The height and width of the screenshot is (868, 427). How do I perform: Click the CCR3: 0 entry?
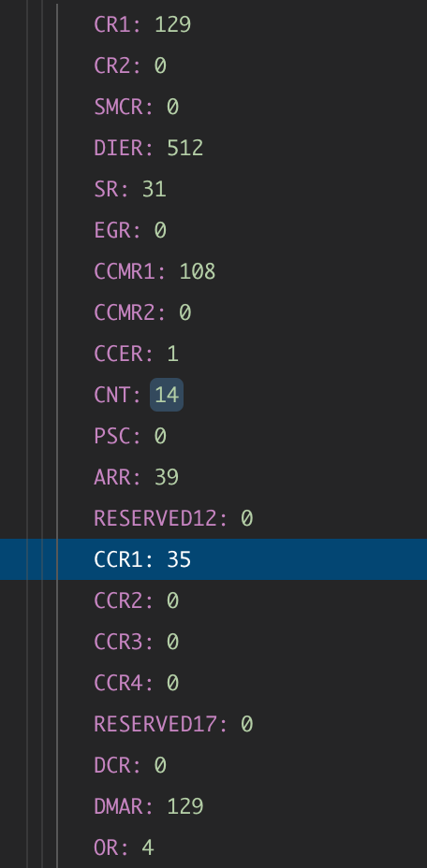(213, 642)
